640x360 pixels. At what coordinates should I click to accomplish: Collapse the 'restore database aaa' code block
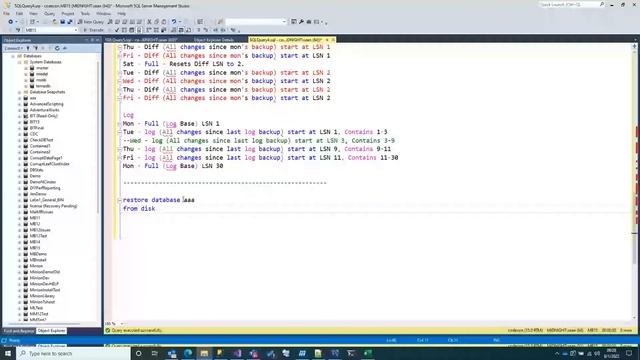click(x=120, y=200)
